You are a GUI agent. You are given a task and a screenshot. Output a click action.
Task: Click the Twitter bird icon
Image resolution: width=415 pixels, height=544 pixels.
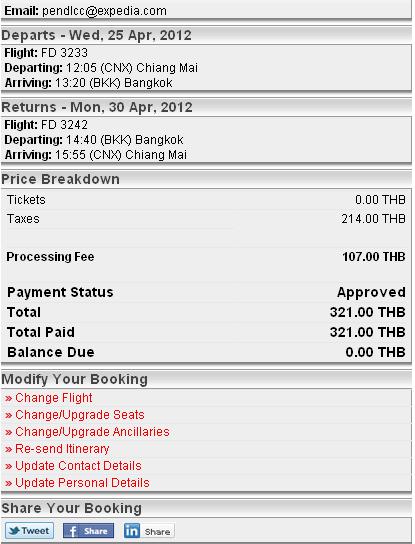tap(14, 531)
